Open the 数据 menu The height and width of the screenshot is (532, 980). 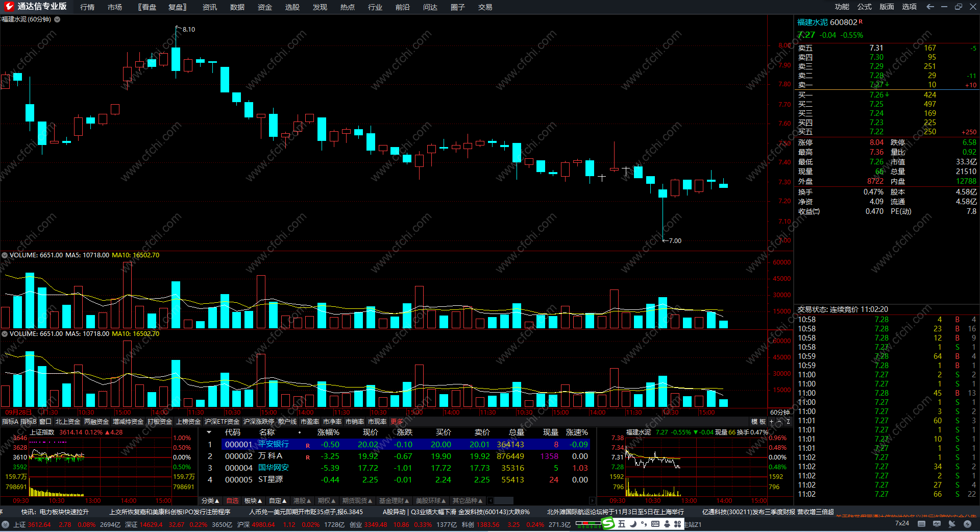coord(237,7)
